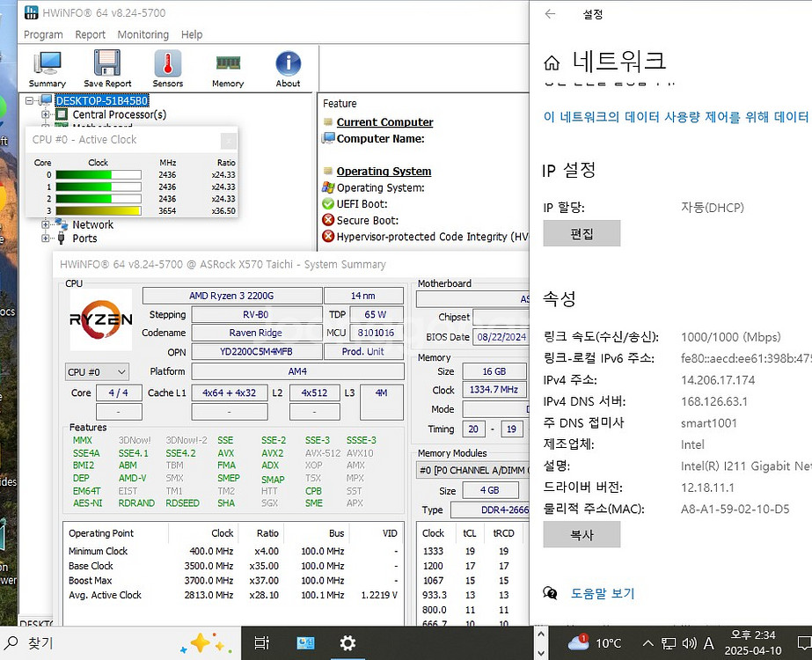Click the 복사 (Copy) button
Screen dimensions: 812x660
pos(582,535)
